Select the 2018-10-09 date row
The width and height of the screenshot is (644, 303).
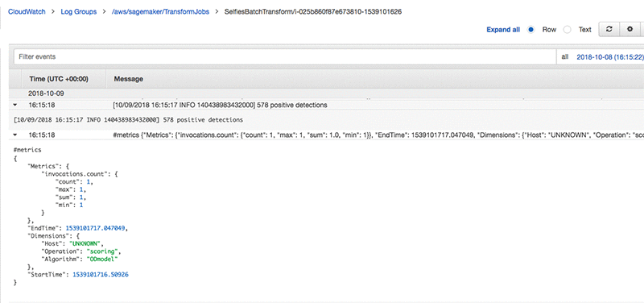[x=46, y=93]
